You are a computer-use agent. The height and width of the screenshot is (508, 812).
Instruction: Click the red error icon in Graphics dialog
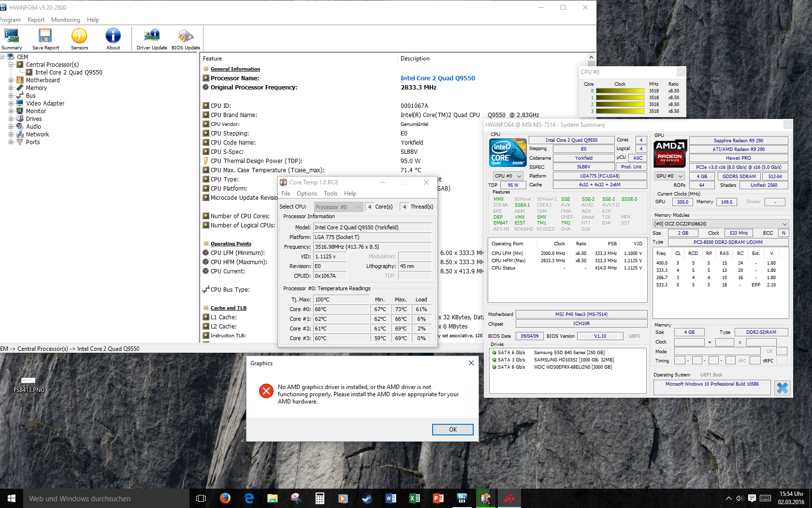tap(266, 391)
